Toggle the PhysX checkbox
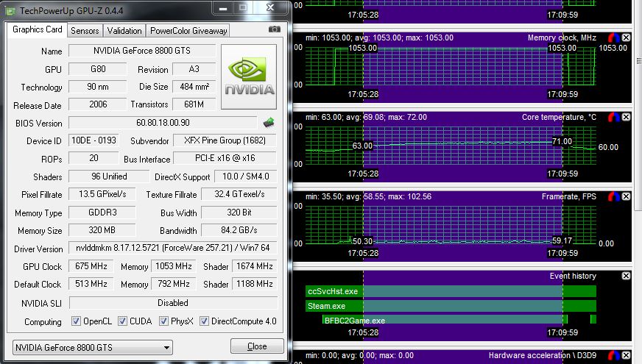642x364 pixels. click(x=163, y=321)
